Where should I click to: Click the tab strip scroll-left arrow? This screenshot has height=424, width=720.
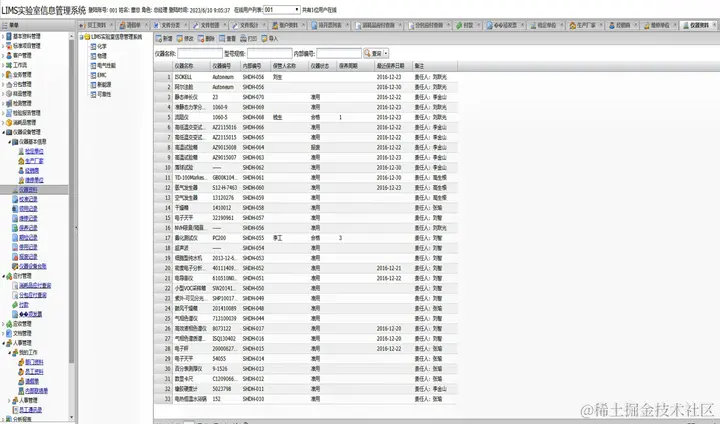81,25
